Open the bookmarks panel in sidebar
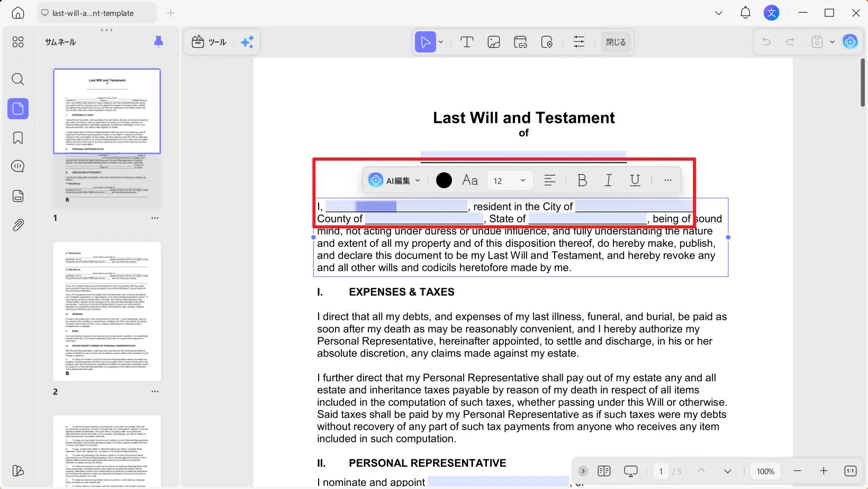The height and width of the screenshot is (489, 868). pyautogui.click(x=18, y=138)
